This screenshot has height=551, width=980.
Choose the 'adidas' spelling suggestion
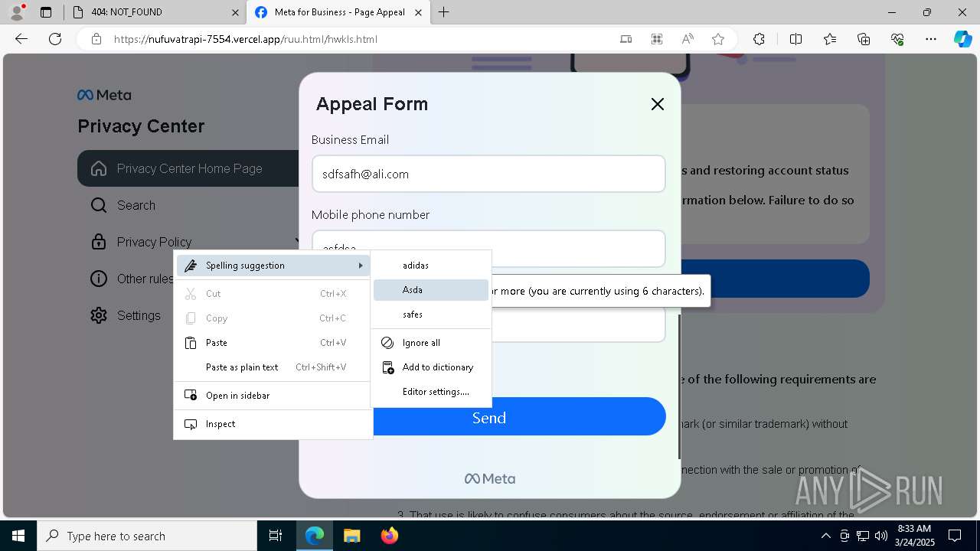click(430, 266)
